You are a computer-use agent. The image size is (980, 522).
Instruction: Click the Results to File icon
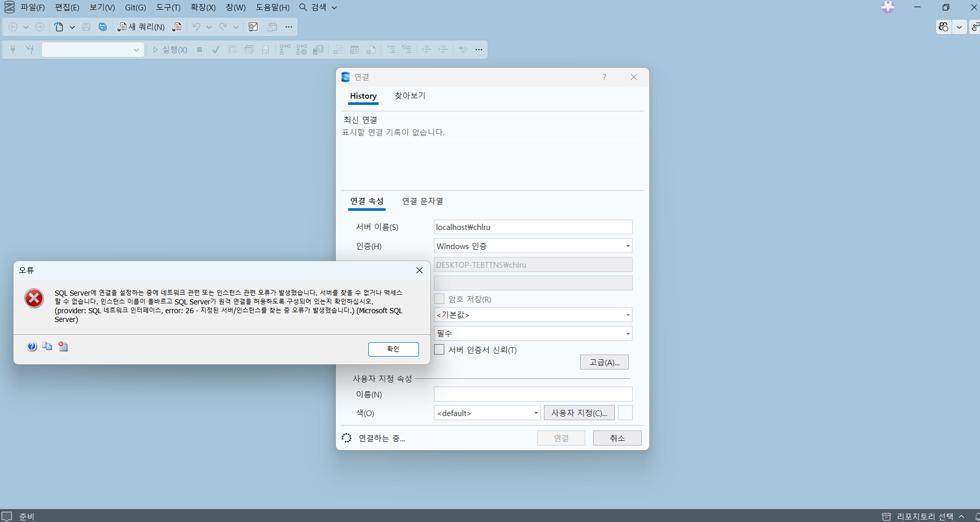[x=371, y=50]
